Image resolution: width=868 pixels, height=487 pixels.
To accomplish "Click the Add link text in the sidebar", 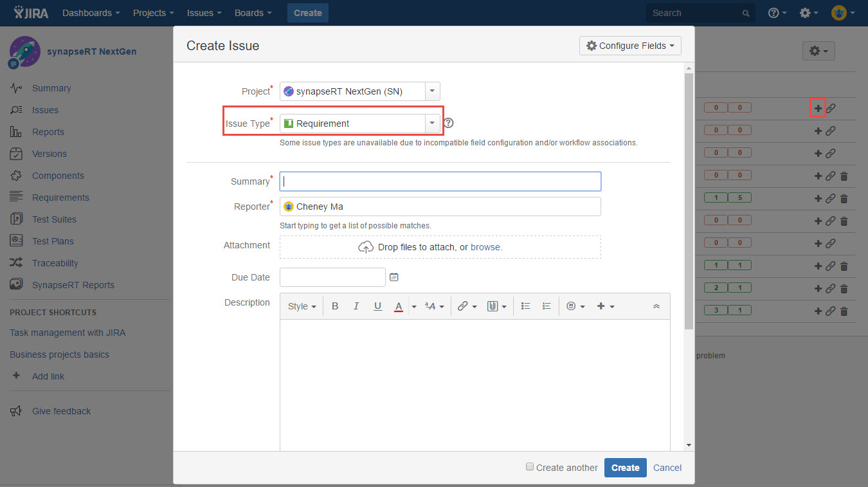I will pyautogui.click(x=48, y=376).
